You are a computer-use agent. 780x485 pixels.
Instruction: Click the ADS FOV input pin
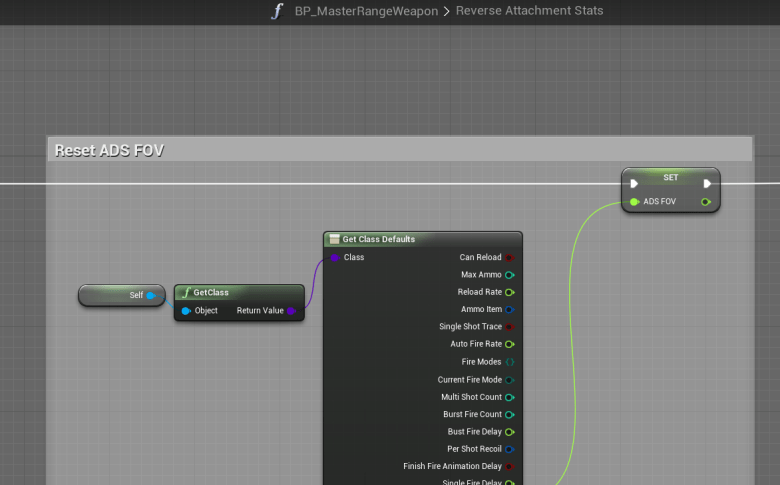click(634, 202)
